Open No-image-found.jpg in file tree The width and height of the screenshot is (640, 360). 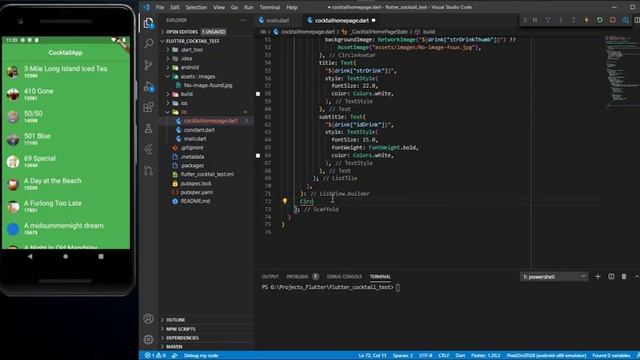(x=208, y=85)
